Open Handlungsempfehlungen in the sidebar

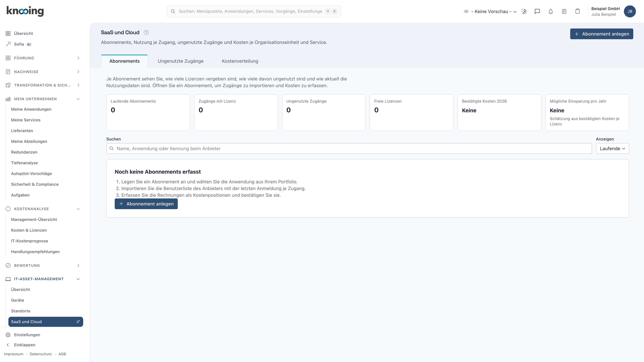(35, 252)
